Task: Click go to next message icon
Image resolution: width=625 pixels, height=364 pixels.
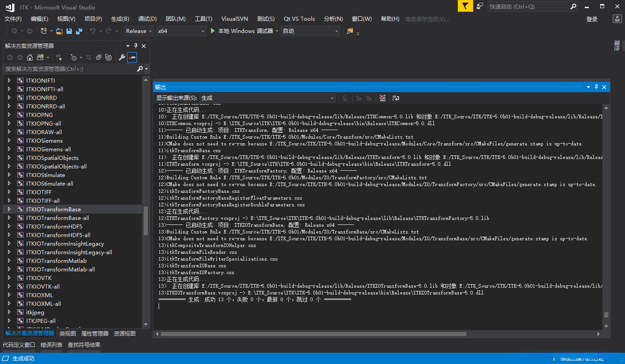Action: [x=369, y=98]
